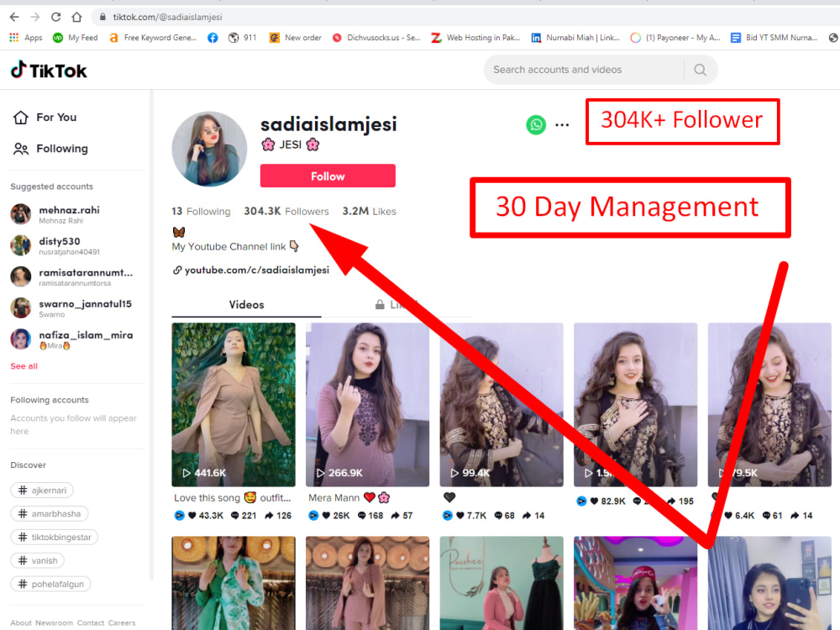840x630 pixels.
Task: Go back with the browser back arrow
Action: 14,17
